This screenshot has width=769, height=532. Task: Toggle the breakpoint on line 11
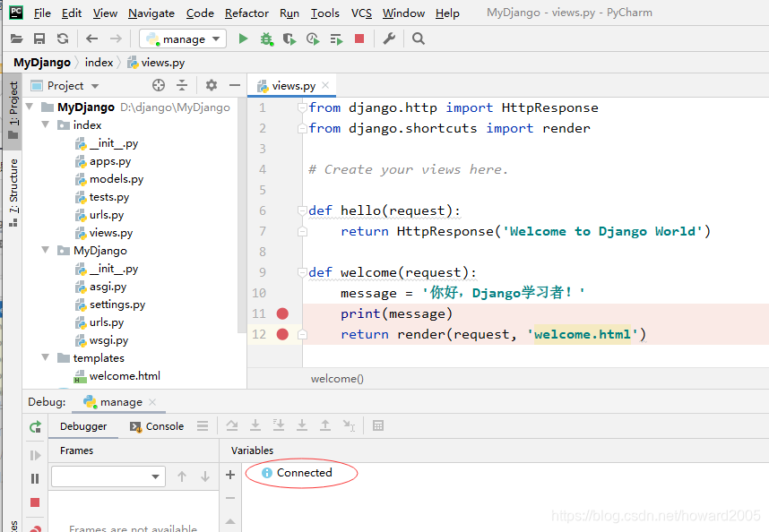click(x=282, y=313)
